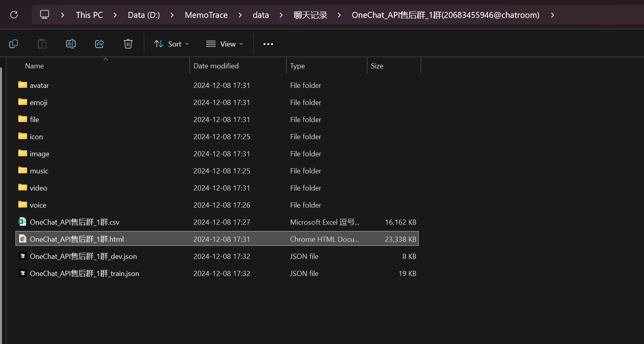Click the 23,338 KB size cell
The image size is (644, 344).
coord(400,239)
